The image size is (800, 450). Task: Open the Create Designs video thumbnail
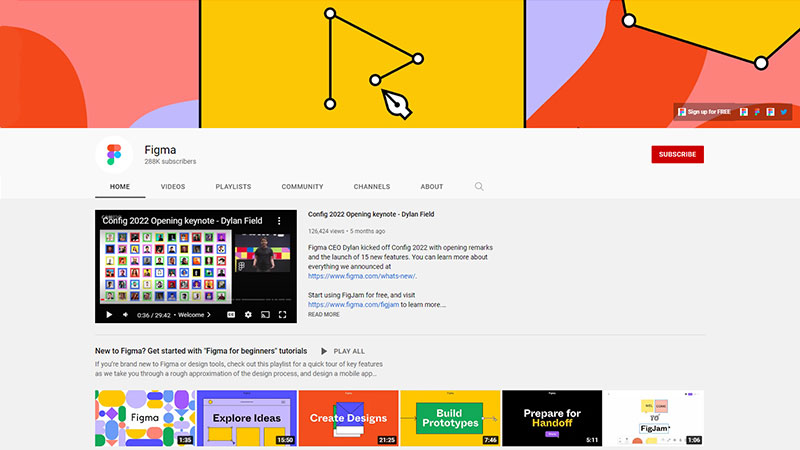[x=348, y=418]
